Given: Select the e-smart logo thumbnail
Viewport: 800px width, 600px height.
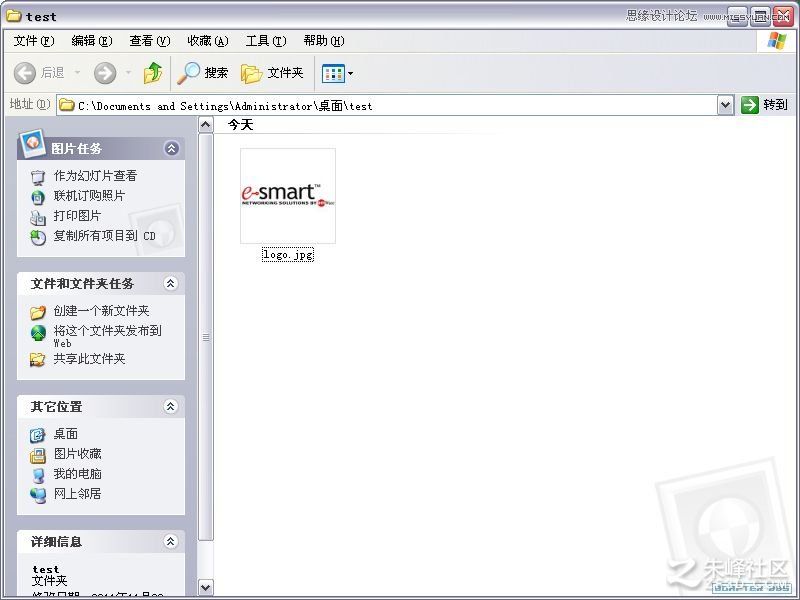Looking at the screenshot, I should coord(288,196).
